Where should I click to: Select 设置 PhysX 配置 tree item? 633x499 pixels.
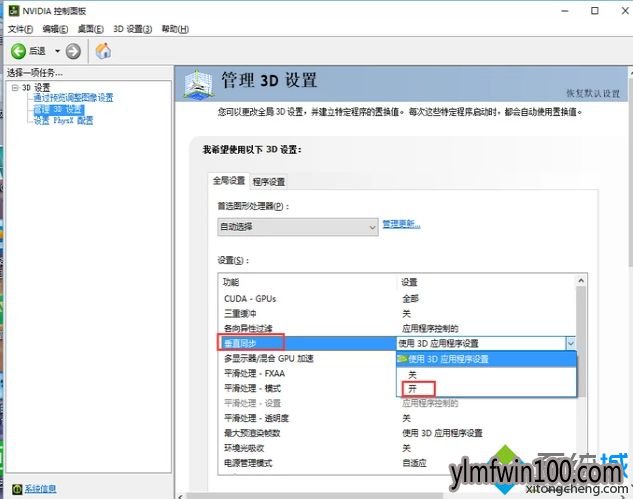click(63, 121)
